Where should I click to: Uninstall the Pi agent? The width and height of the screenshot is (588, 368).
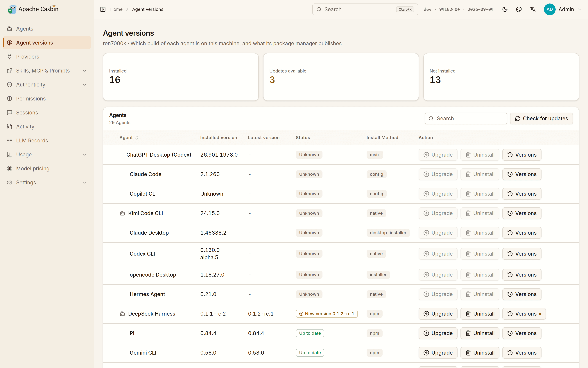480,333
